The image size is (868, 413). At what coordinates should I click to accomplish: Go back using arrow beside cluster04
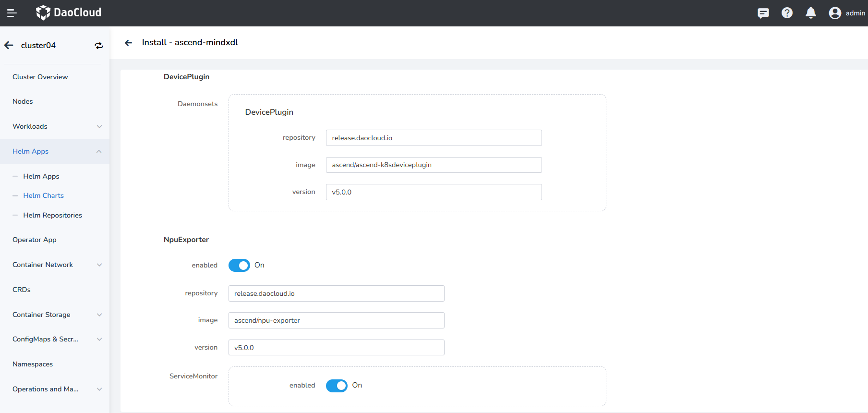click(x=9, y=45)
